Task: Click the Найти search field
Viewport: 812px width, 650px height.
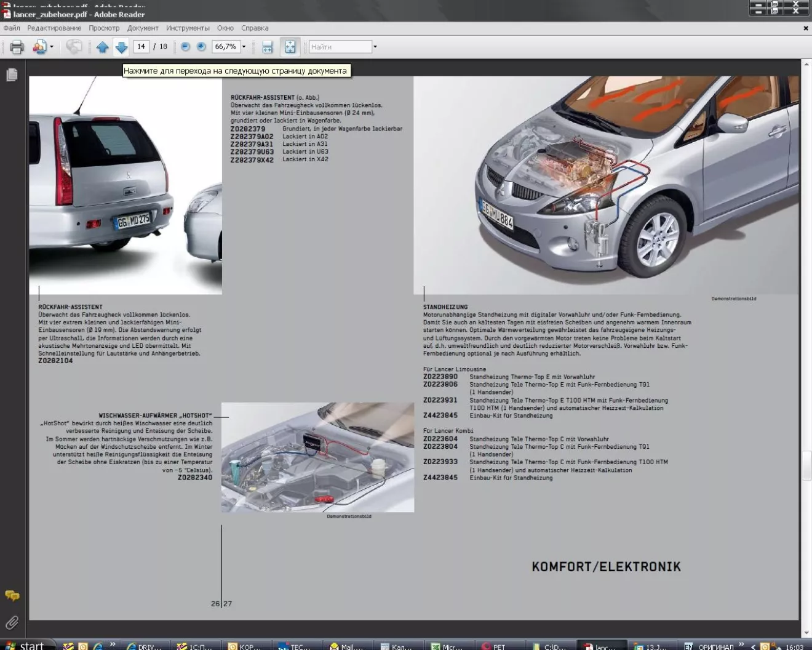Action: 340,47
